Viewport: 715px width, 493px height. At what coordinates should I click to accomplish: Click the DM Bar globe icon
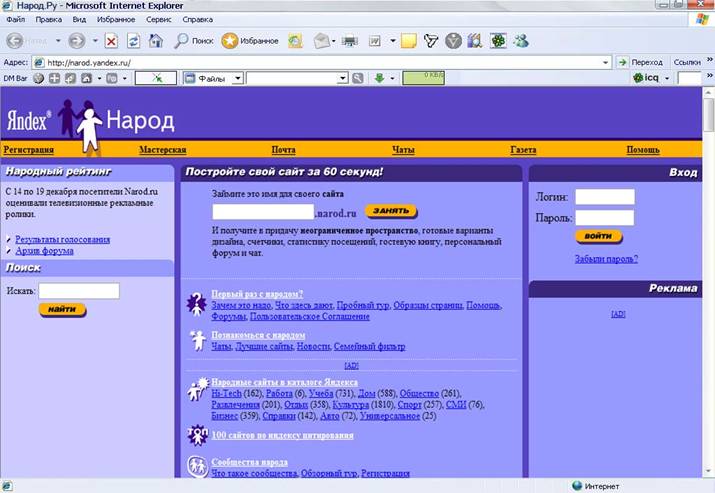click(39, 78)
